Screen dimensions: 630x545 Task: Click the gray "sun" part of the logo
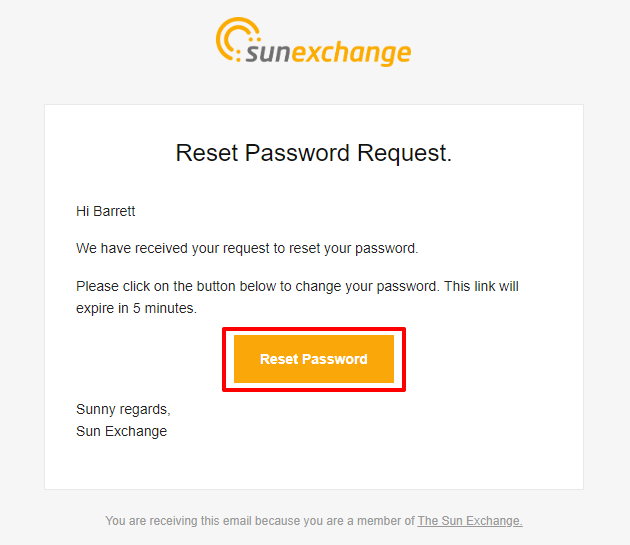pyautogui.click(x=268, y=53)
